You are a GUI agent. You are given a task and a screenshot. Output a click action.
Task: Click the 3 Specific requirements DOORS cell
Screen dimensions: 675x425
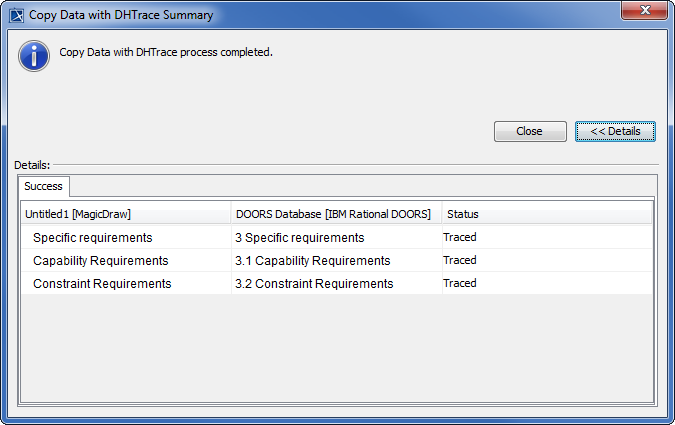(299, 238)
